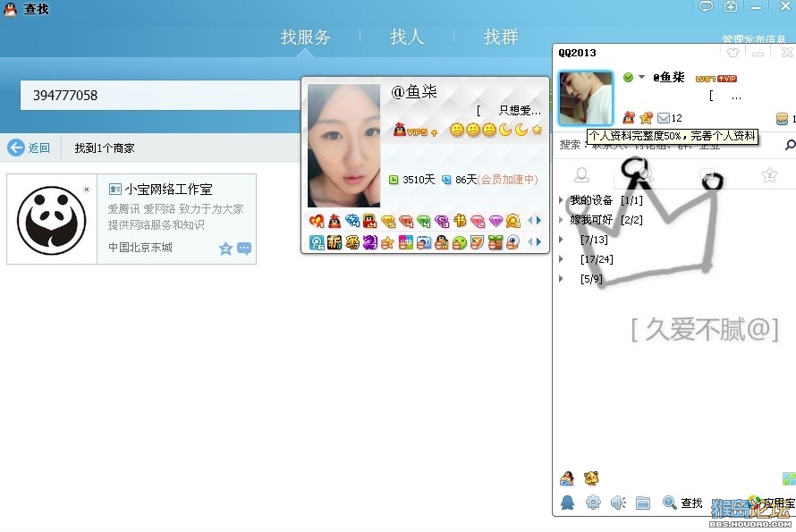Click the red VIP badge next to LV57
796x532 pixels.
pos(726,79)
